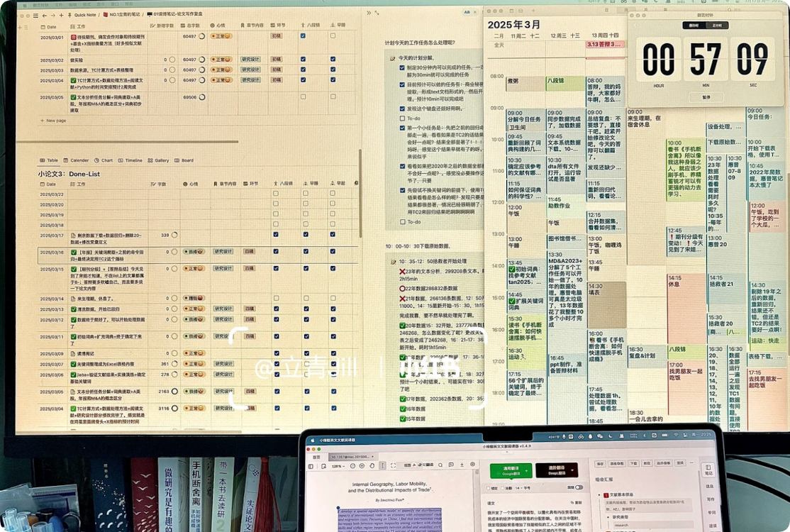Open the Apple menu on the laptop
The height and width of the screenshot is (532, 790).
312,440
